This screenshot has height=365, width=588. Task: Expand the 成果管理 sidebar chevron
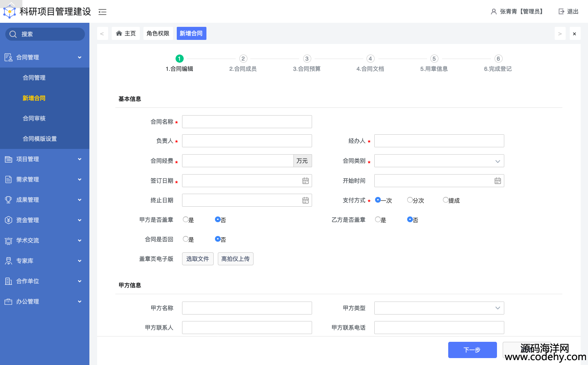coord(80,200)
